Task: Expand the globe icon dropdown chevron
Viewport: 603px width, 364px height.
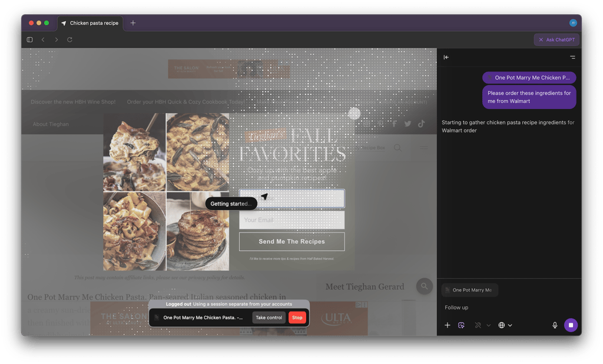Action: [510, 326]
